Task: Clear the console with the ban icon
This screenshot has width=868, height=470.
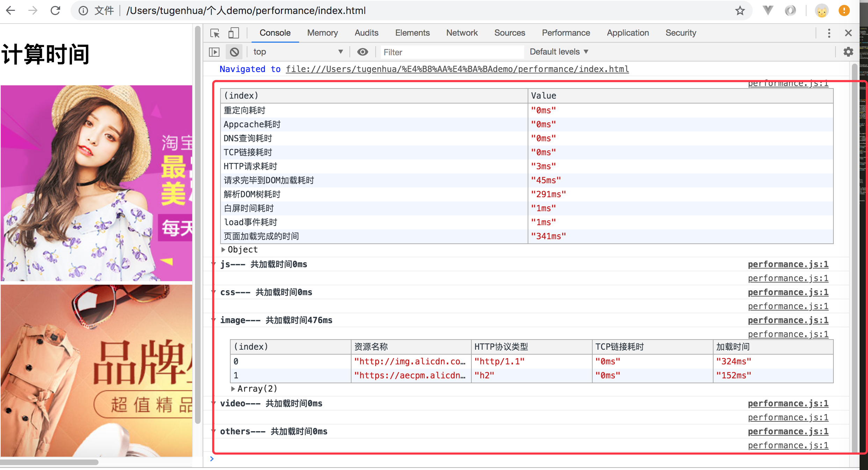Action: (234, 52)
